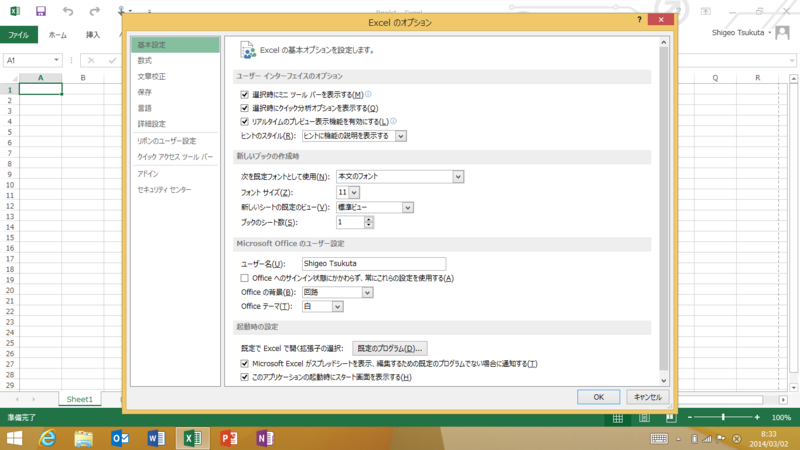This screenshot has height=450, width=800.
Task: Launch Word from the taskbar
Action: [156, 438]
